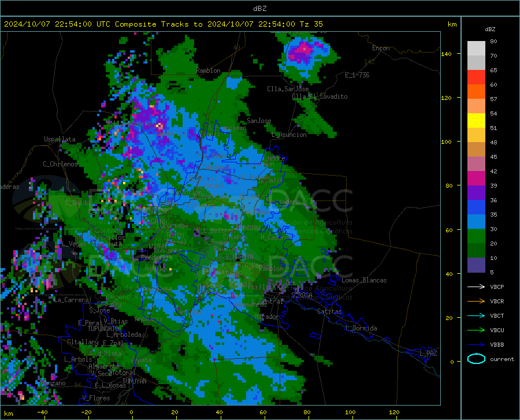Click the green VBCU arrow in the legend

click(476, 330)
